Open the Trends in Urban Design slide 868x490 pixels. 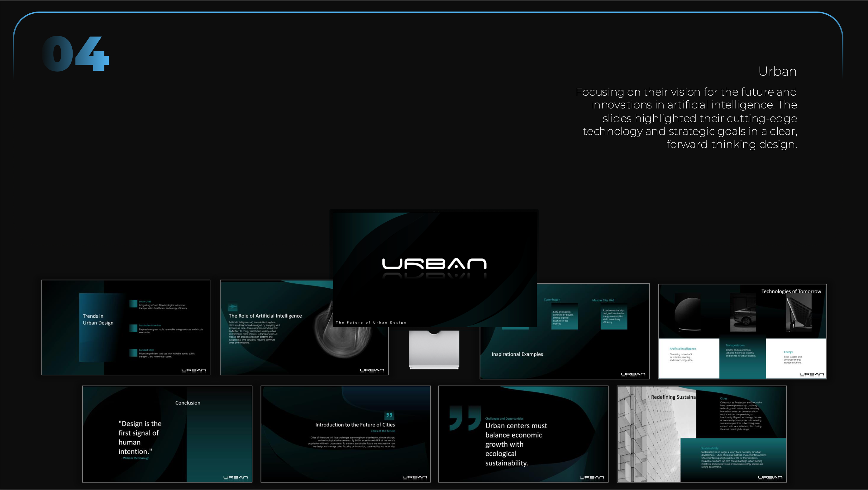point(126,327)
